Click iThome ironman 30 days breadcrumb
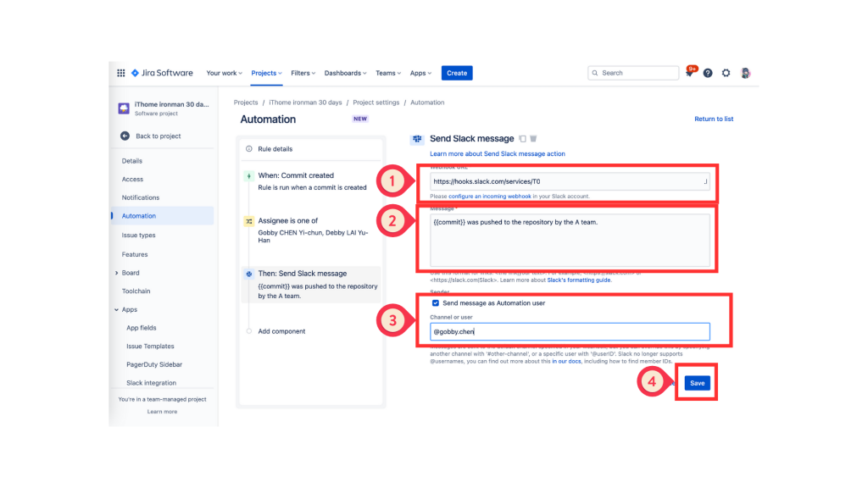This screenshot has width=868, height=488. coord(305,103)
